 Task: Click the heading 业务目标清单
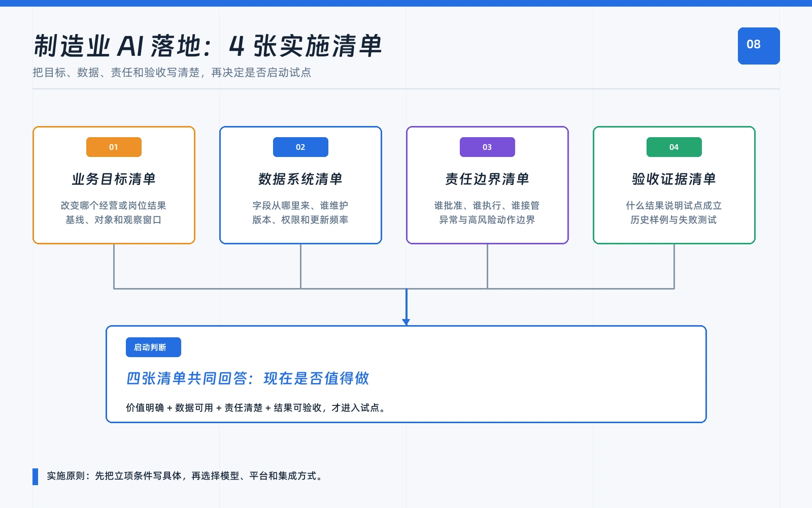[114, 179]
